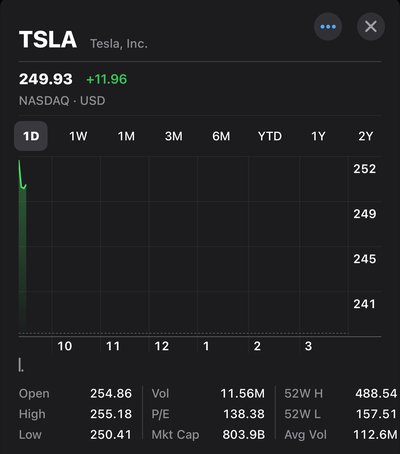Show the 6M chart range
The image size is (400, 454).
pyautogui.click(x=221, y=136)
